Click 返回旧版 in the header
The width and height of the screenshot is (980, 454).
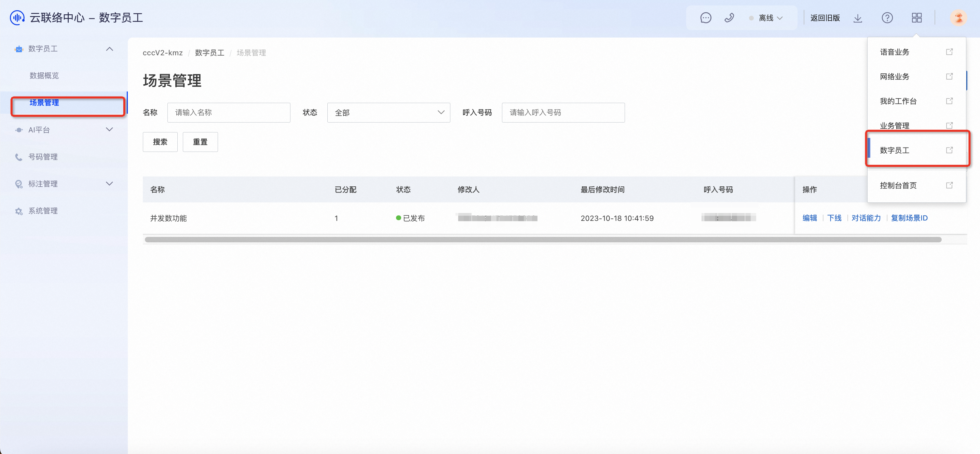pyautogui.click(x=825, y=18)
